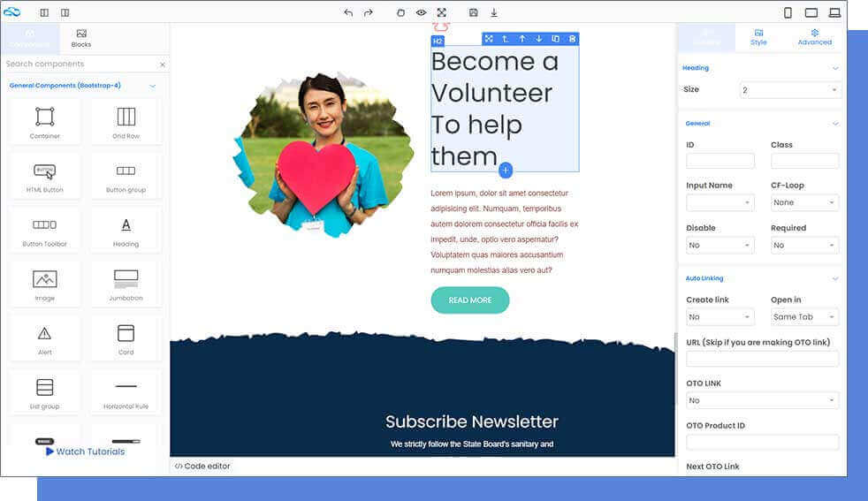Screen dimensions: 868x501
Task: Click the blue plus add button
Action: 506,171
